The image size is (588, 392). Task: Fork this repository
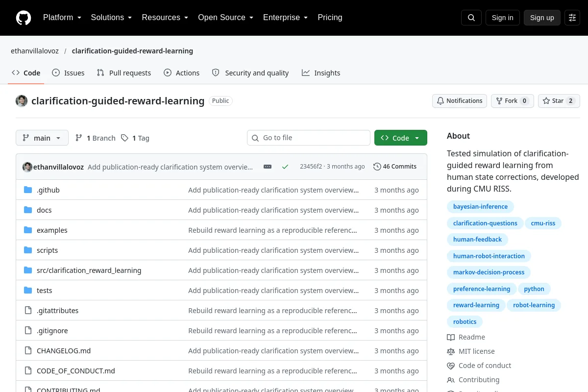513,101
